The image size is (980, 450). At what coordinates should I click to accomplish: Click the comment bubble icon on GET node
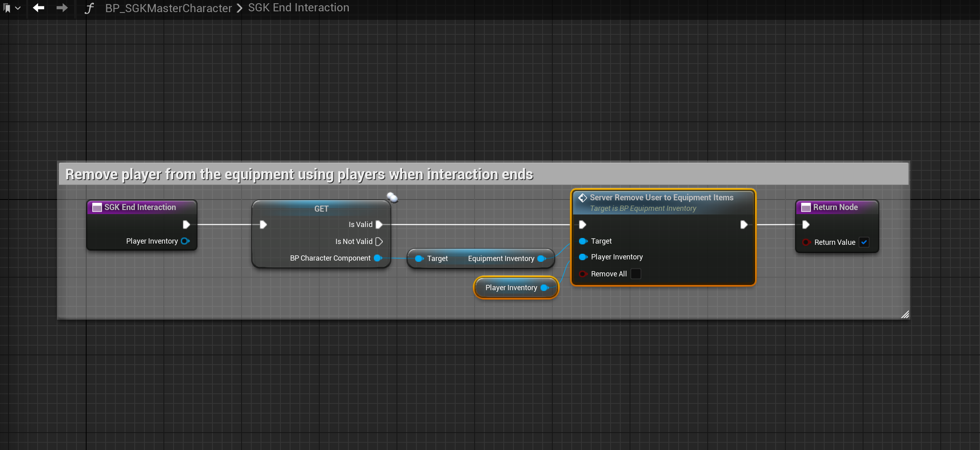(392, 197)
